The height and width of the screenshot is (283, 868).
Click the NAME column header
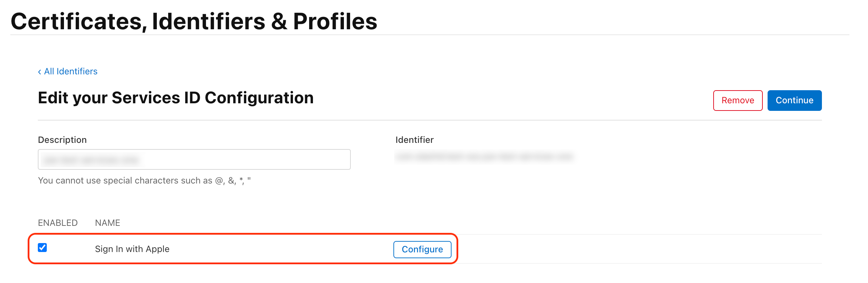click(x=108, y=222)
